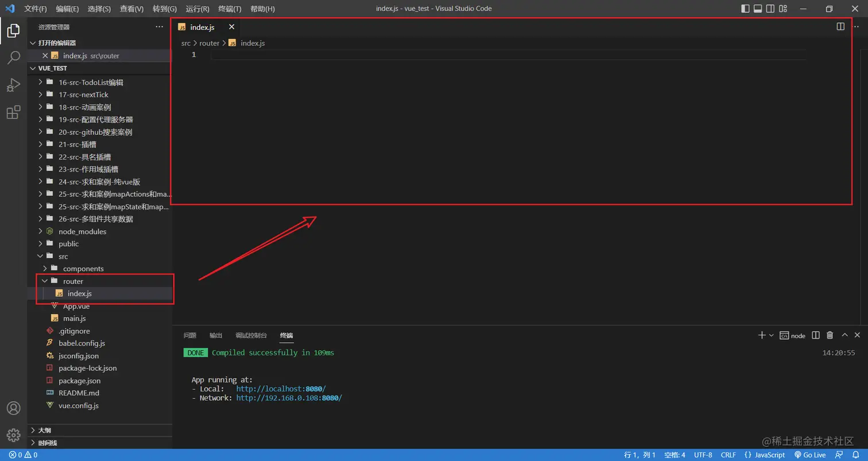This screenshot has width=868, height=461.
Task: Click router in editor breadcrumb
Action: click(x=210, y=43)
